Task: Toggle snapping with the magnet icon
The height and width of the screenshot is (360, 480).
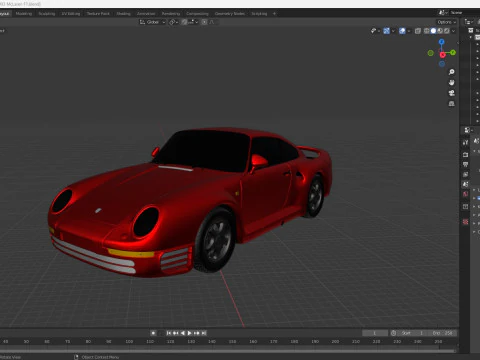Action: (x=184, y=22)
